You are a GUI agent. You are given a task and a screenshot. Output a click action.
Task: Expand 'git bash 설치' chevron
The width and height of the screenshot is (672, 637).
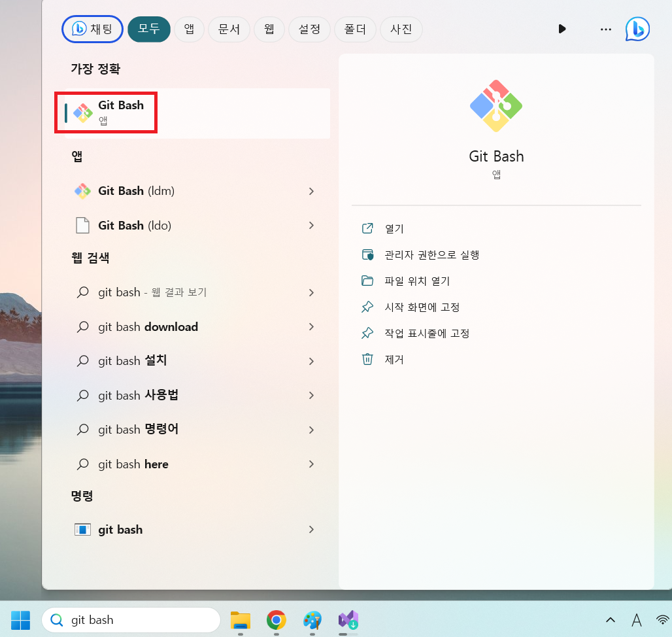tap(312, 362)
